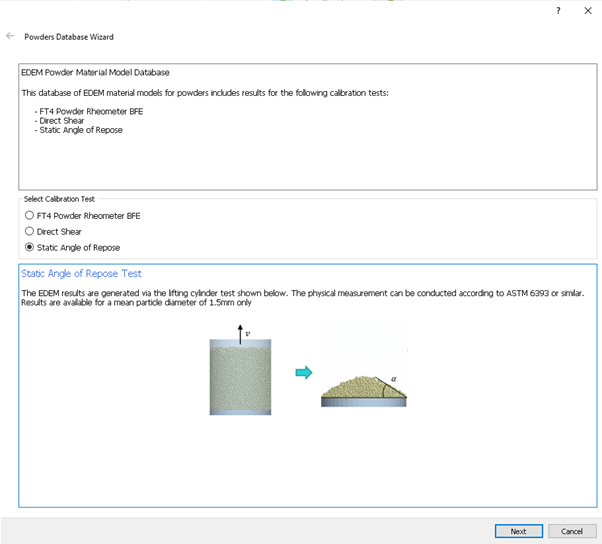
Task: Click the velocity arrow above the cylinder
Action: click(239, 332)
